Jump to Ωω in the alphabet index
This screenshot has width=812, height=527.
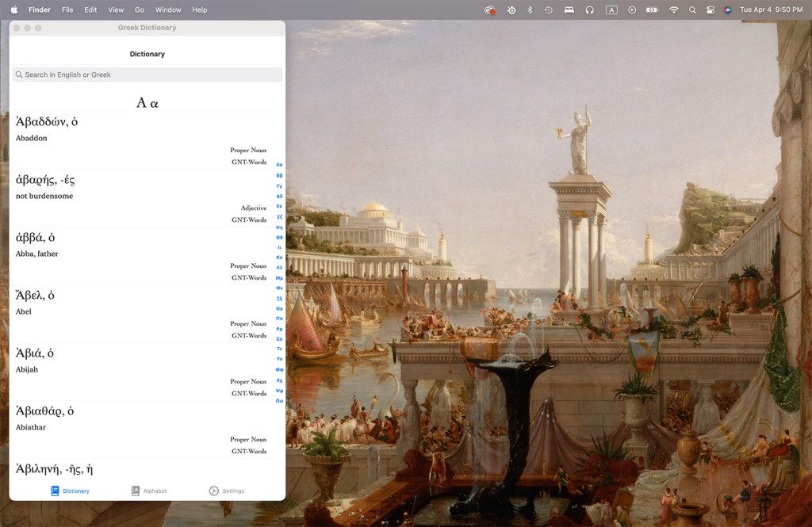[279, 401]
